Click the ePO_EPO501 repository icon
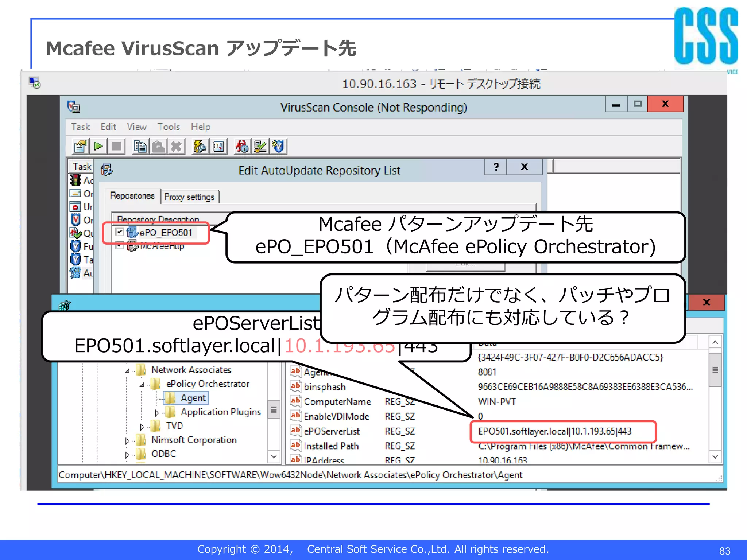747x560 pixels. tap(132, 232)
